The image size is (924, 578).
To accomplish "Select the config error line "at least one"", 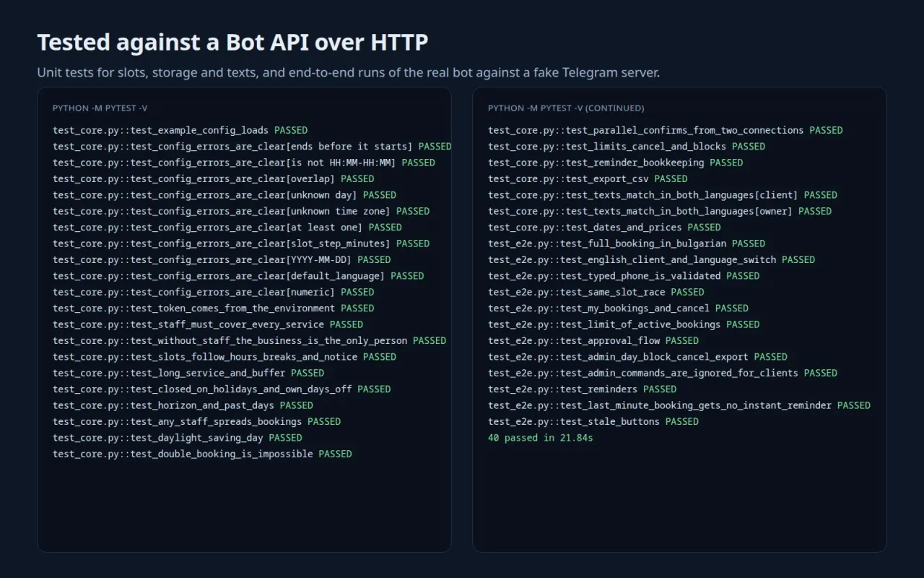I will [227, 228].
